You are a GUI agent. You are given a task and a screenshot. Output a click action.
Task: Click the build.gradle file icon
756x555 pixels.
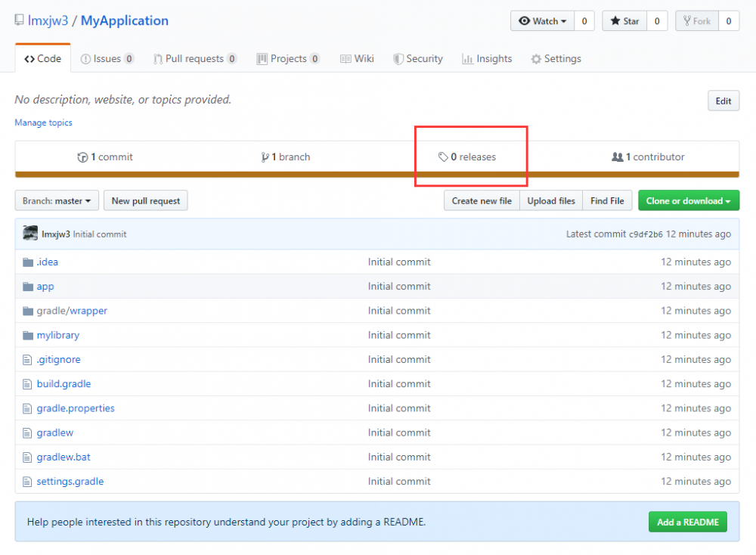(27, 384)
